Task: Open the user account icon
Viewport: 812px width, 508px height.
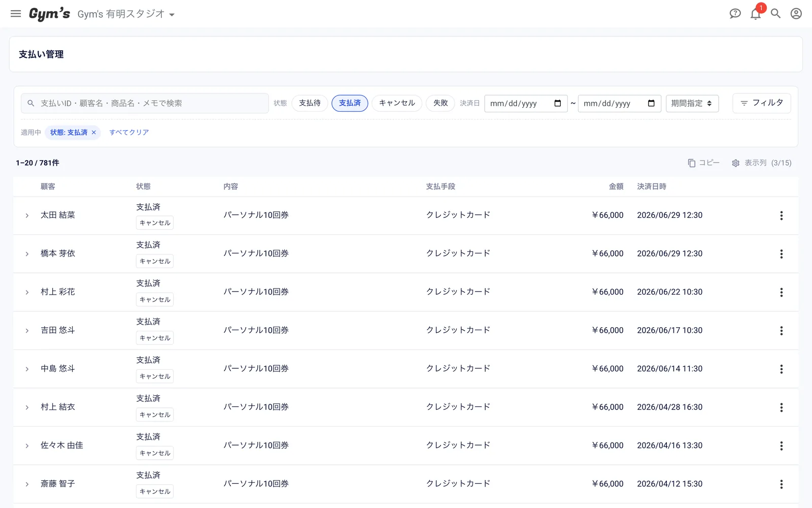Action: tap(796, 14)
